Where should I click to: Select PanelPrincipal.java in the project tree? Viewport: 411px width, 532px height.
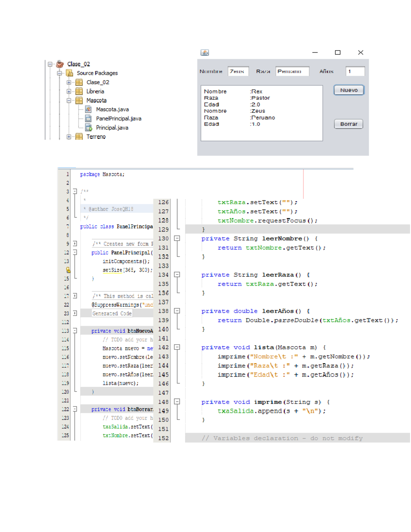click(x=119, y=119)
